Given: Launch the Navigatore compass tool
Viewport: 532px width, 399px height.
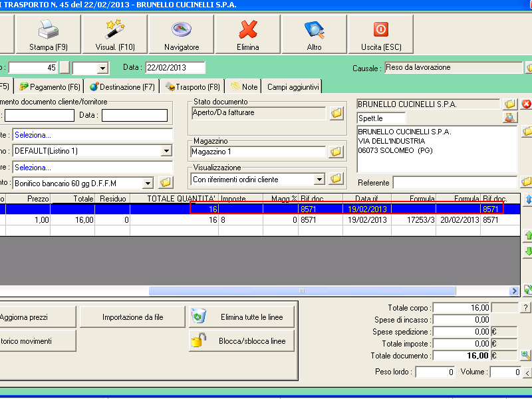Looking at the screenshot, I should point(182,34).
